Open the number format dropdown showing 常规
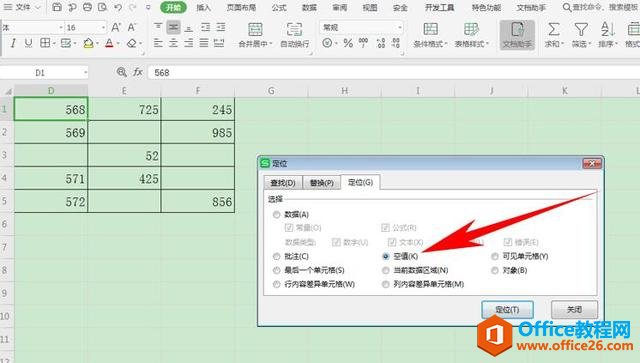 tap(400, 27)
